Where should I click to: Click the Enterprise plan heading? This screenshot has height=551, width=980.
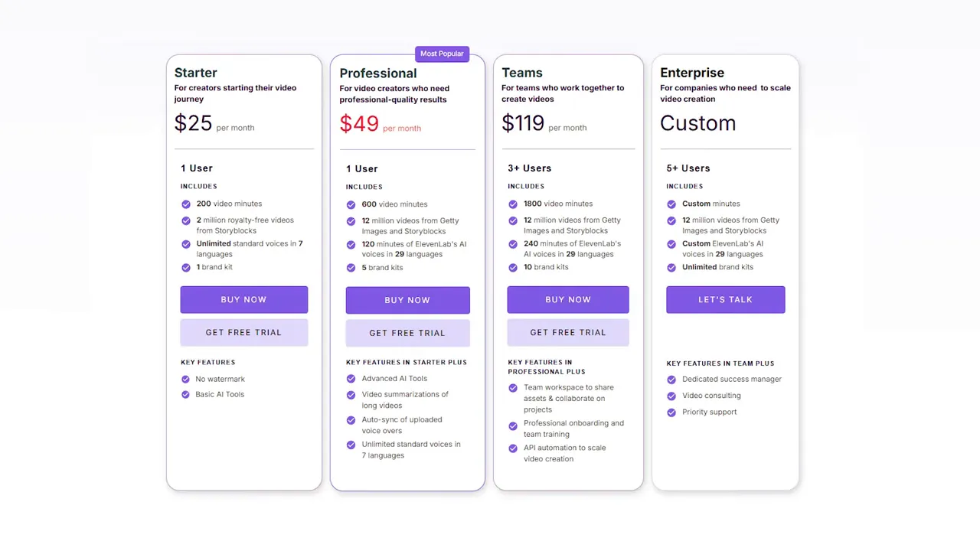click(692, 73)
